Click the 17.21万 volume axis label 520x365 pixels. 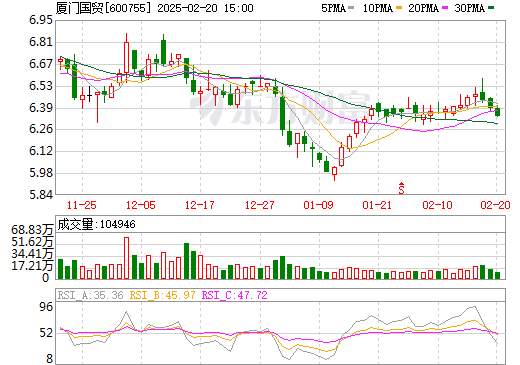(x=32, y=266)
